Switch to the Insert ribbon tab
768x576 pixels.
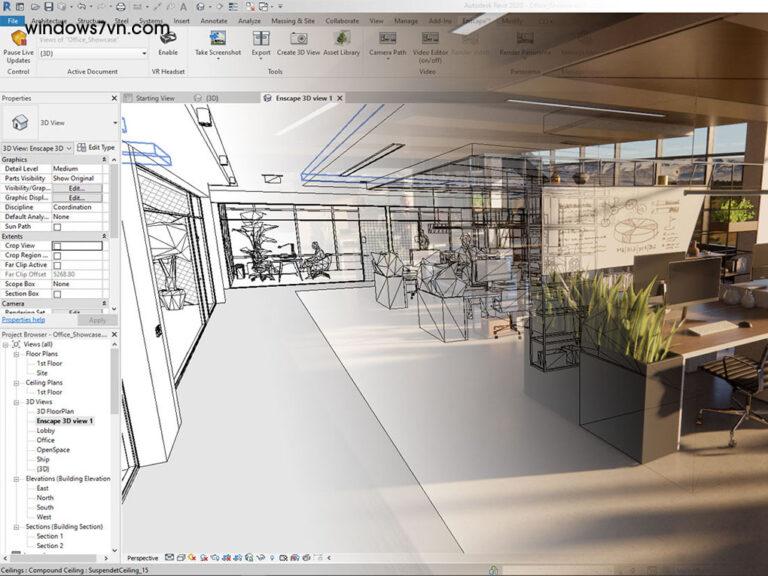181,21
